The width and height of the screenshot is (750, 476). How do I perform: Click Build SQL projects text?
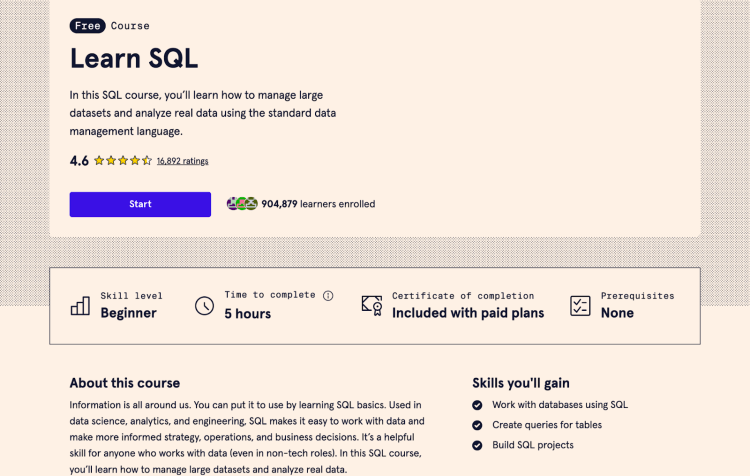click(533, 445)
